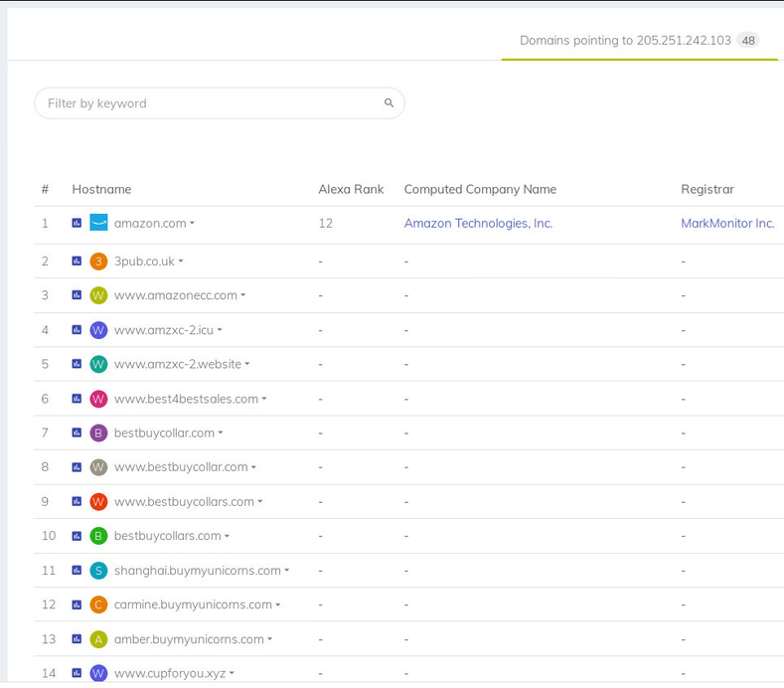Image resolution: width=784 pixels, height=688 pixels.
Task: Expand dropdown arrow next to carmine.buymyunicorns.com
Action: tap(278, 604)
